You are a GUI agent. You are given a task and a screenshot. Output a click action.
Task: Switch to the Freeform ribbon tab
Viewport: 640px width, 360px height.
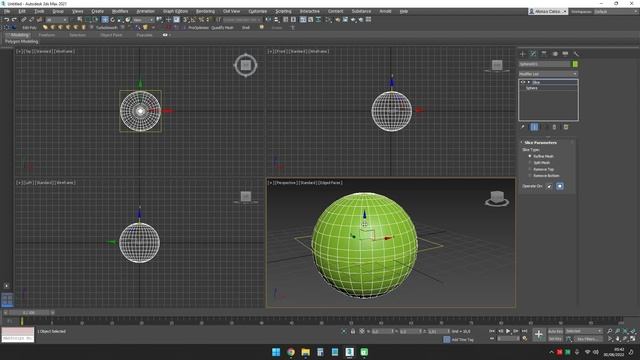pyautogui.click(x=47, y=35)
